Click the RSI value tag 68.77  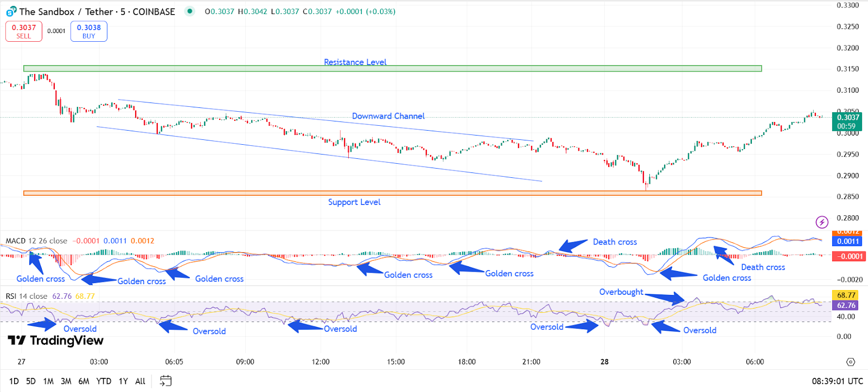click(846, 295)
